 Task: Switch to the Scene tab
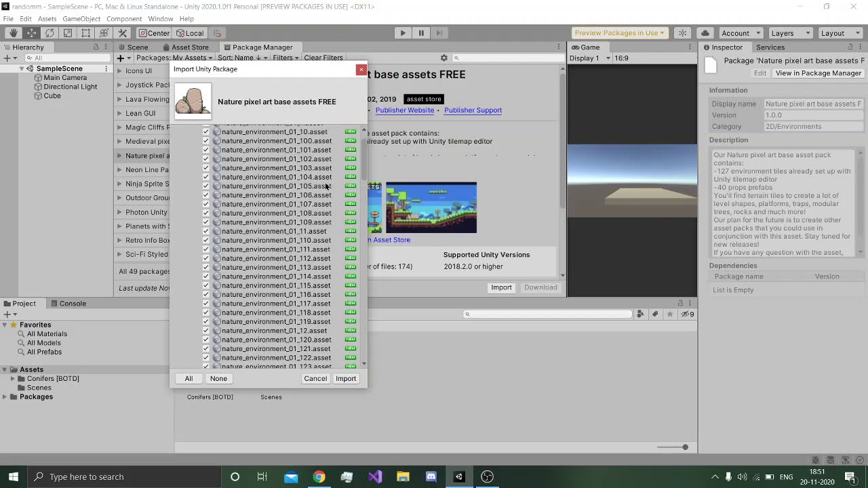(132, 47)
